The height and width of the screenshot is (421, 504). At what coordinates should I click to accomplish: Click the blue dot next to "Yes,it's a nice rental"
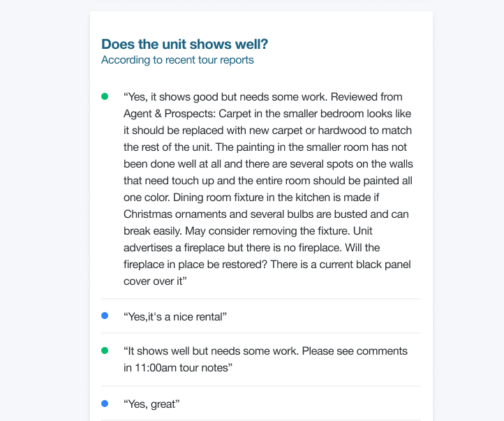tap(105, 316)
